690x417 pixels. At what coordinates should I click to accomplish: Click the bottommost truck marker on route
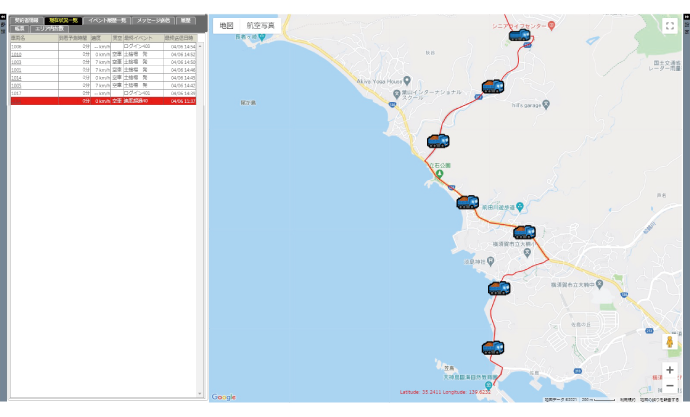pos(492,349)
